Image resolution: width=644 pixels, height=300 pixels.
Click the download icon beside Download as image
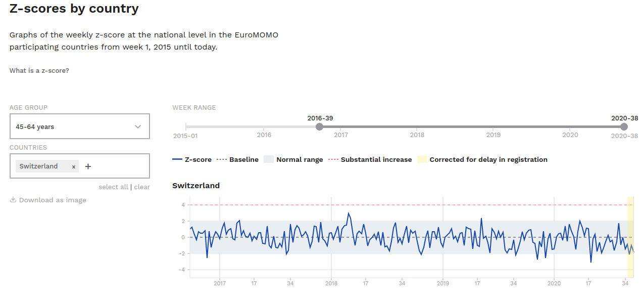(13, 200)
